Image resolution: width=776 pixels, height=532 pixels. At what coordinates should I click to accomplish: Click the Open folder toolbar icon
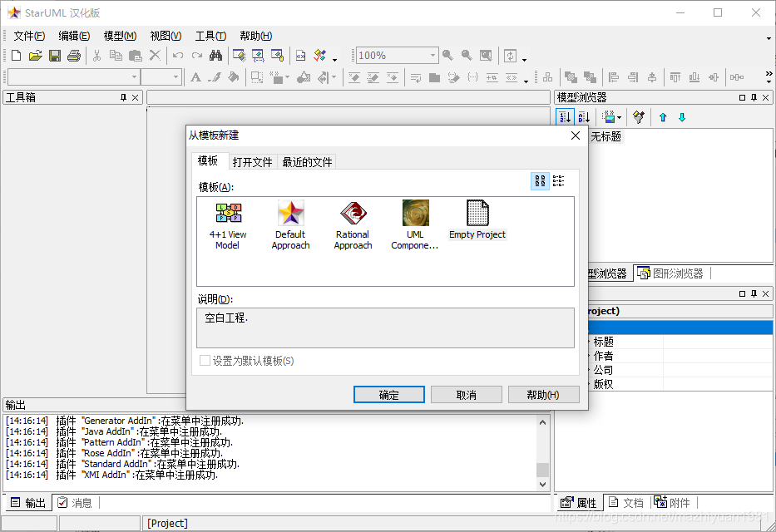point(35,56)
